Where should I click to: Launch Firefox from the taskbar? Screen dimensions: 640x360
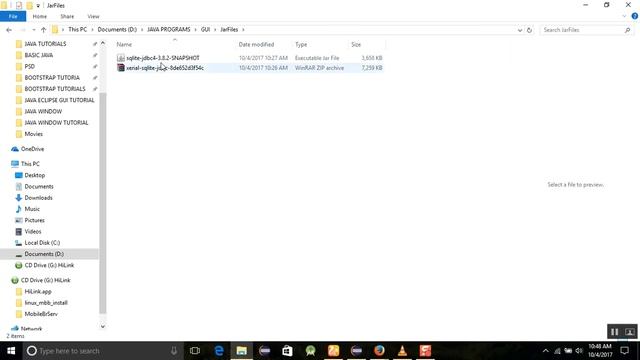click(x=379, y=351)
